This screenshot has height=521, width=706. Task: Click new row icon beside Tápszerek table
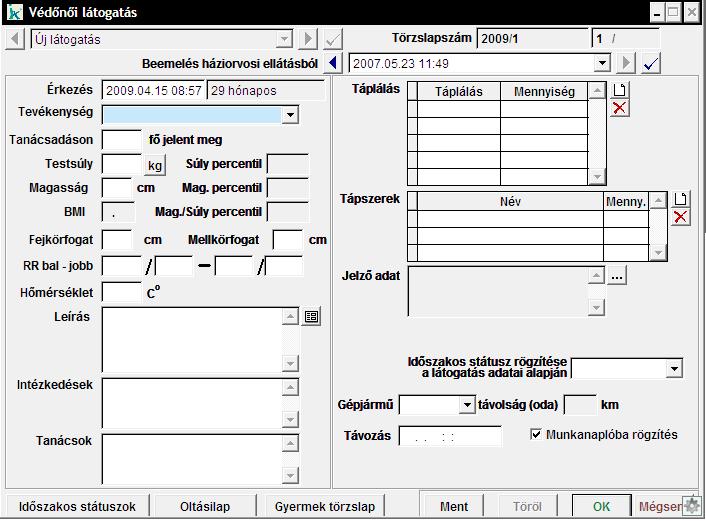680,199
